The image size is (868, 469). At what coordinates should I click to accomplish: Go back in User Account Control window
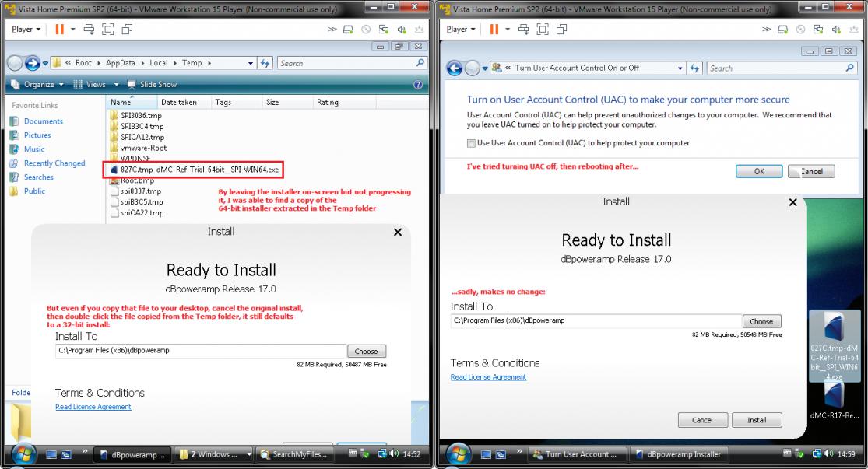point(455,68)
